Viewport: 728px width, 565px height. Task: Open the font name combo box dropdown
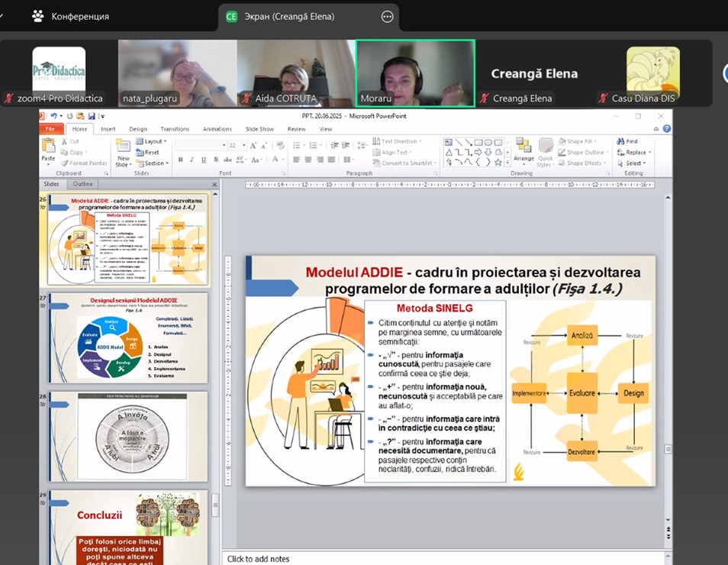click(x=224, y=145)
